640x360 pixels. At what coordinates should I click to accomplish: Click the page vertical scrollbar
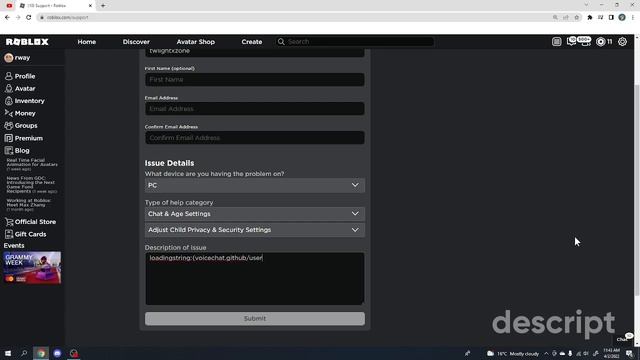[x=637, y=189]
